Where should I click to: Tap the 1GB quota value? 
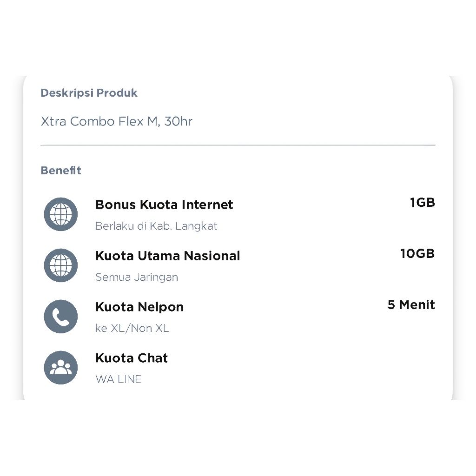422,203
